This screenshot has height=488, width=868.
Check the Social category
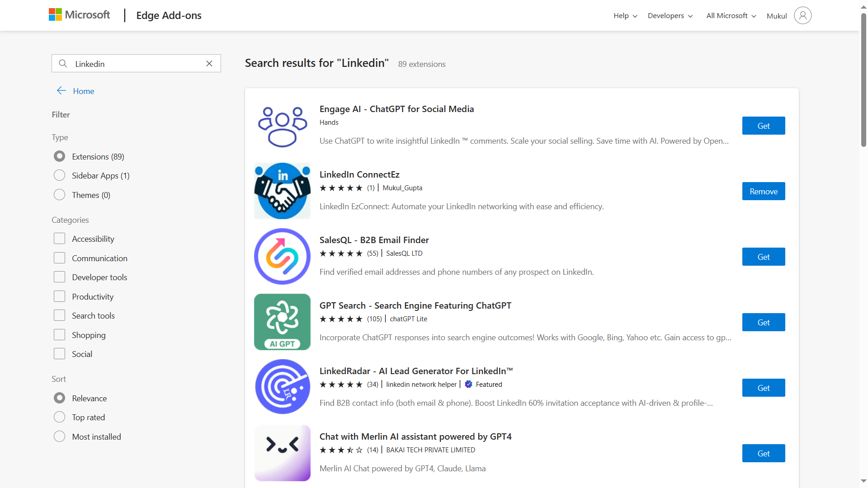point(59,354)
